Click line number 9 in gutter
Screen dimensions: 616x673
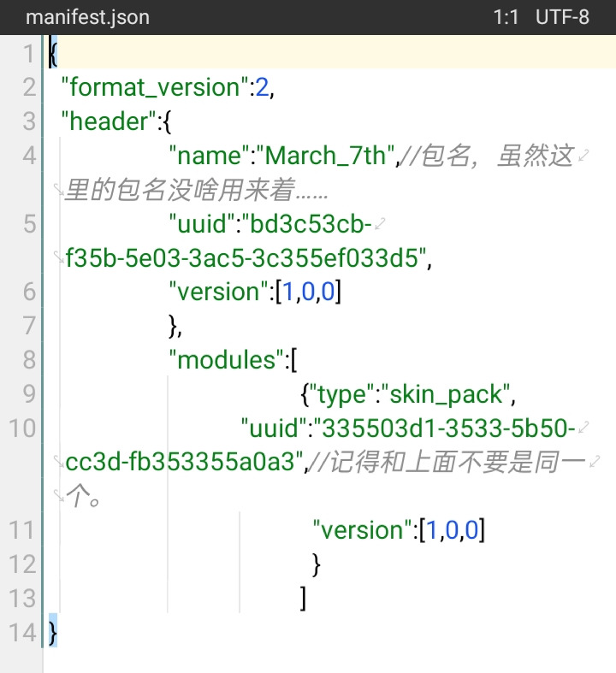tap(29, 393)
